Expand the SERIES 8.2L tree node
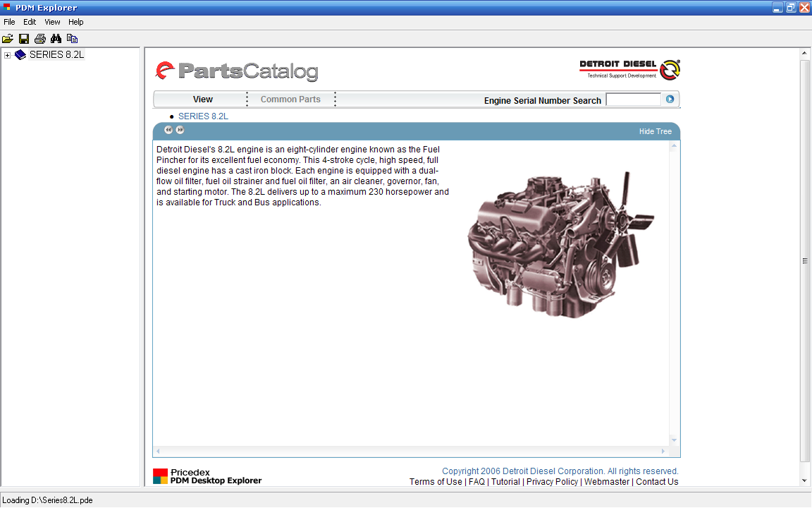 [7, 55]
